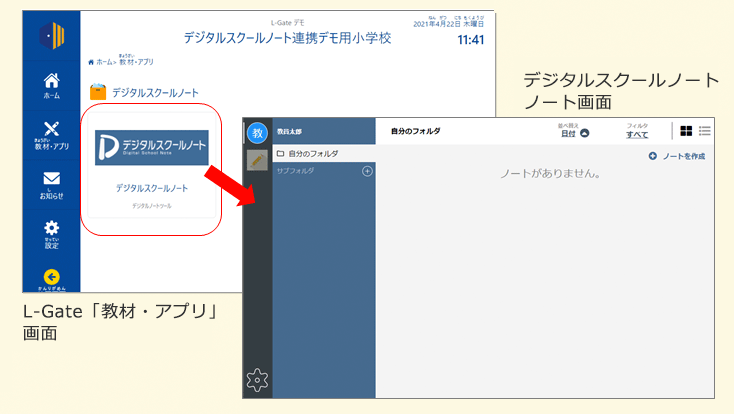Click the yellow back arrow icon
The height and width of the screenshot is (414, 734).
click(51, 277)
